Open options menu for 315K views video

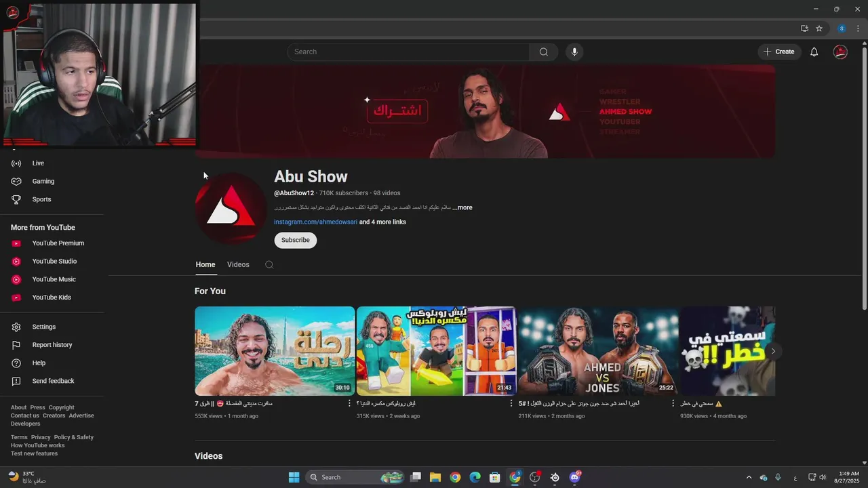click(511, 403)
